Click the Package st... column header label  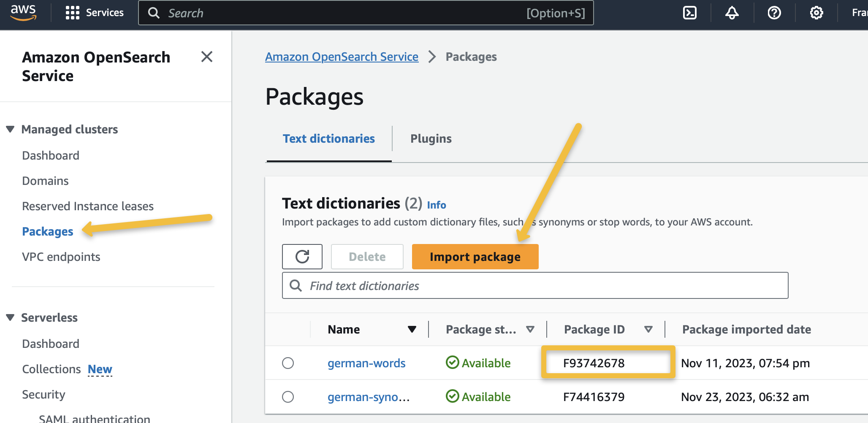pyautogui.click(x=481, y=329)
